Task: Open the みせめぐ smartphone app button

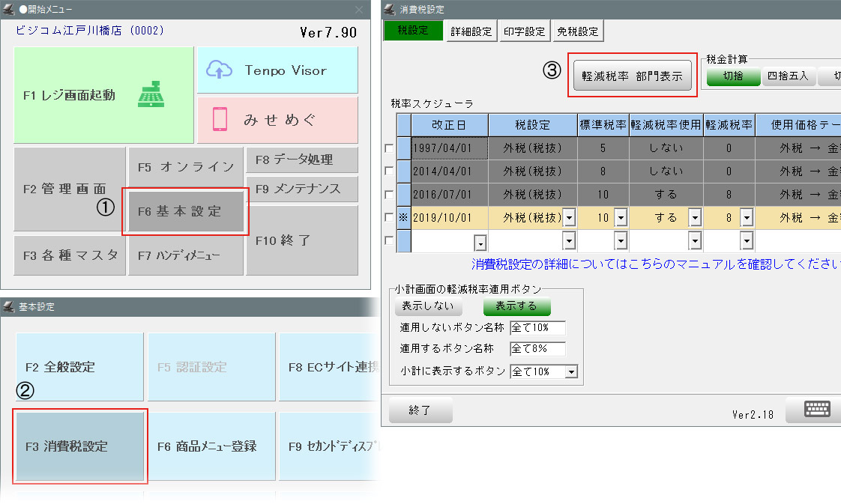Action: (x=277, y=120)
